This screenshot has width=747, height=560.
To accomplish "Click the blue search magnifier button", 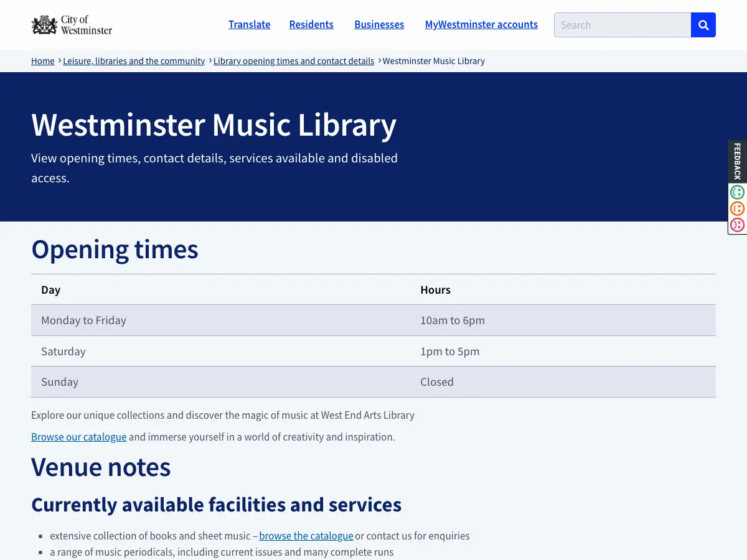I will [x=703, y=25].
